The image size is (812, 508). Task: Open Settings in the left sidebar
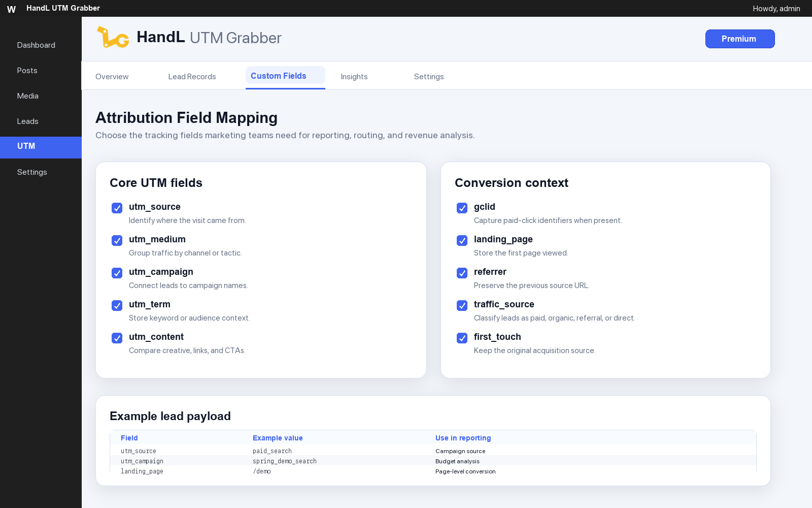coord(32,172)
